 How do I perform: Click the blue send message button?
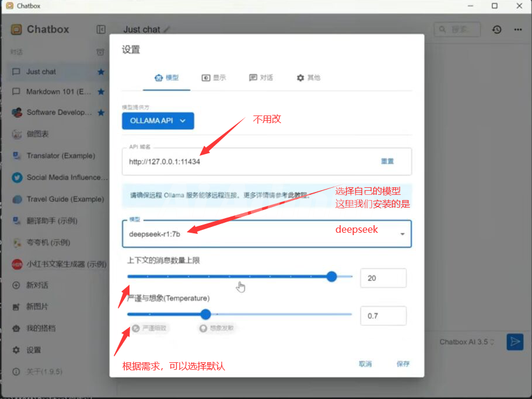(x=514, y=342)
